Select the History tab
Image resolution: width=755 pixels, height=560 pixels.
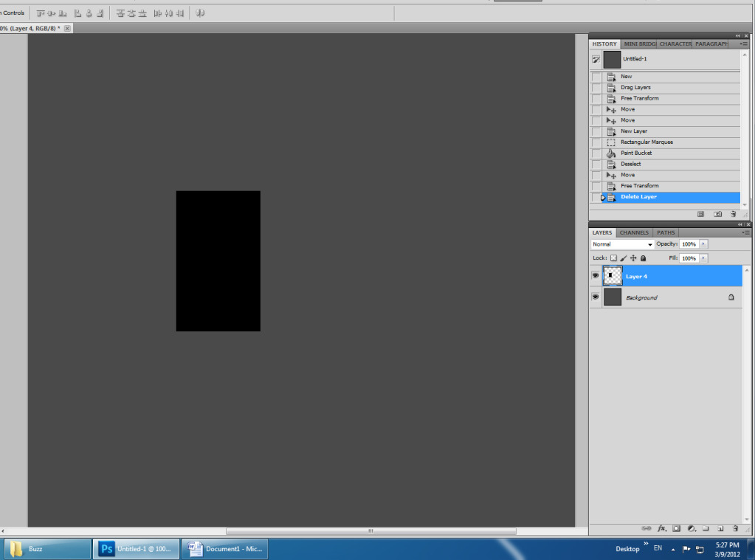click(604, 44)
